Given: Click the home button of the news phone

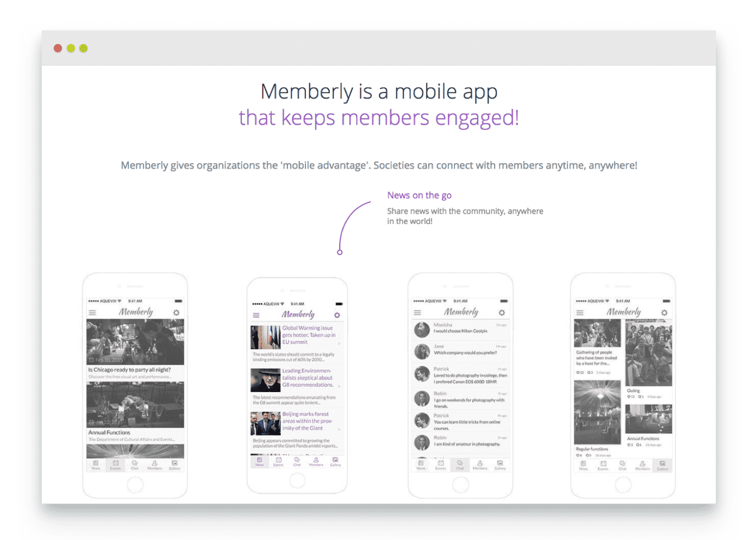Looking at the screenshot, I should (297, 480).
